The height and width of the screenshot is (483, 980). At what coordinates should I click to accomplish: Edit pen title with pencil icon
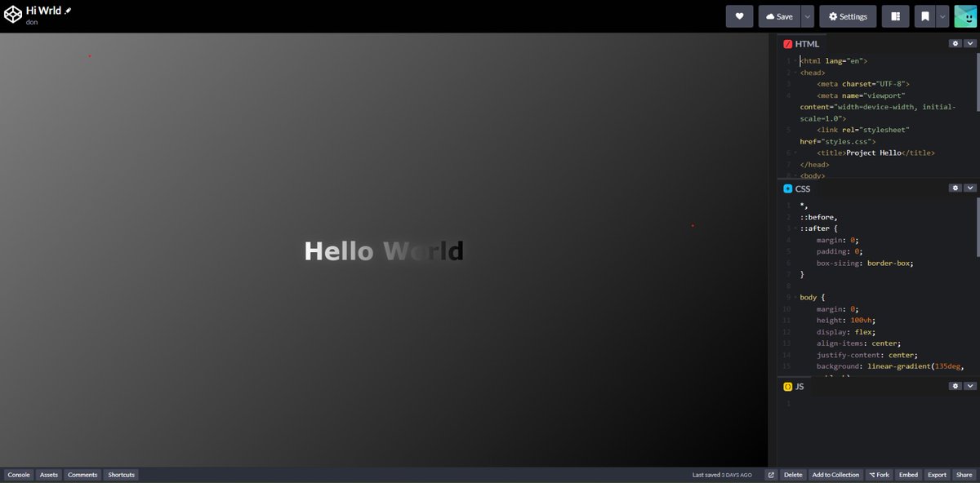point(69,11)
